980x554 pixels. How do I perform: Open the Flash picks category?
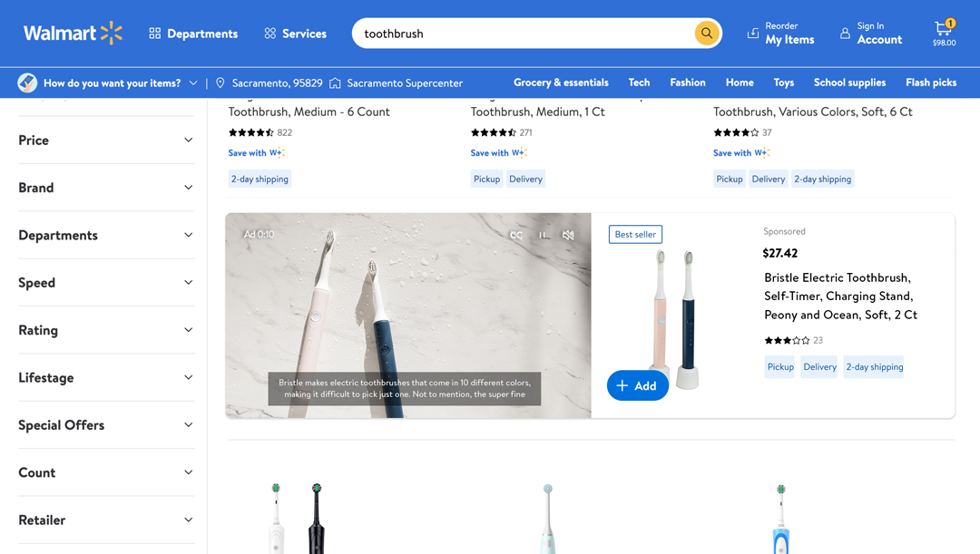pyautogui.click(x=931, y=83)
